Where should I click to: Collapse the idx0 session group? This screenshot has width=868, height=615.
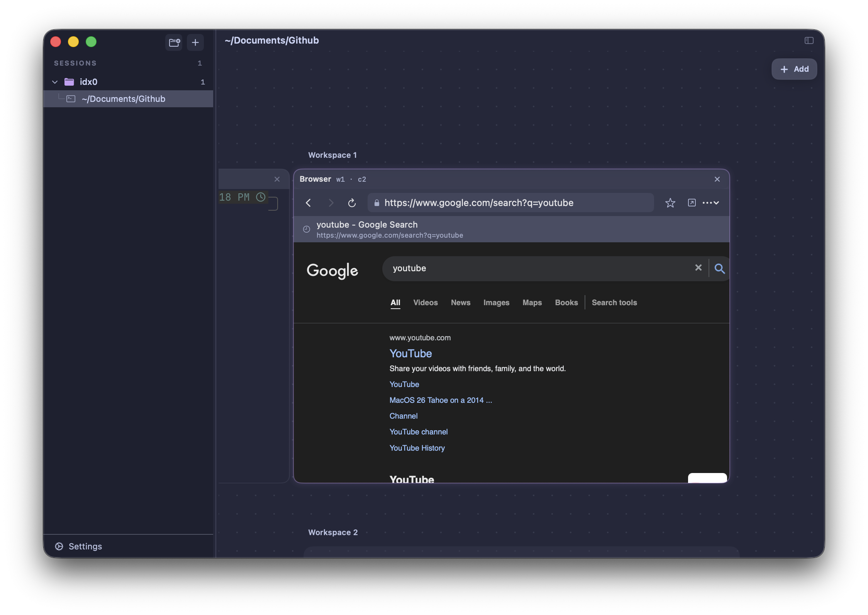coord(55,82)
